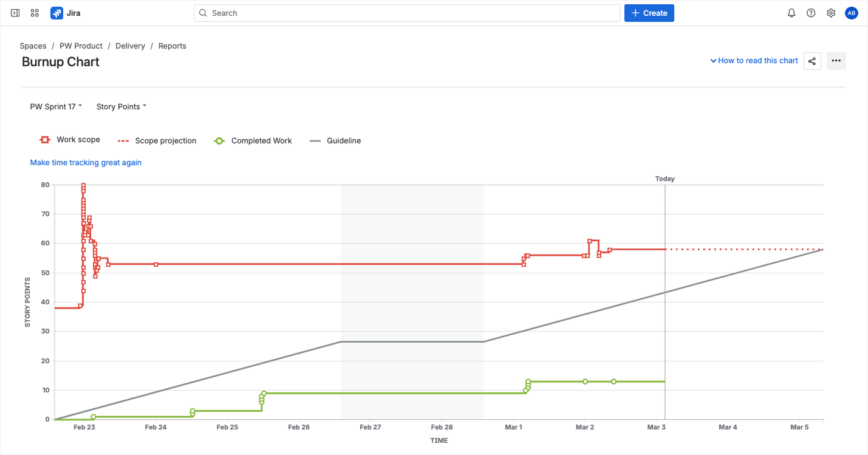
Task: Click the TIME axis title
Action: pyautogui.click(x=439, y=440)
